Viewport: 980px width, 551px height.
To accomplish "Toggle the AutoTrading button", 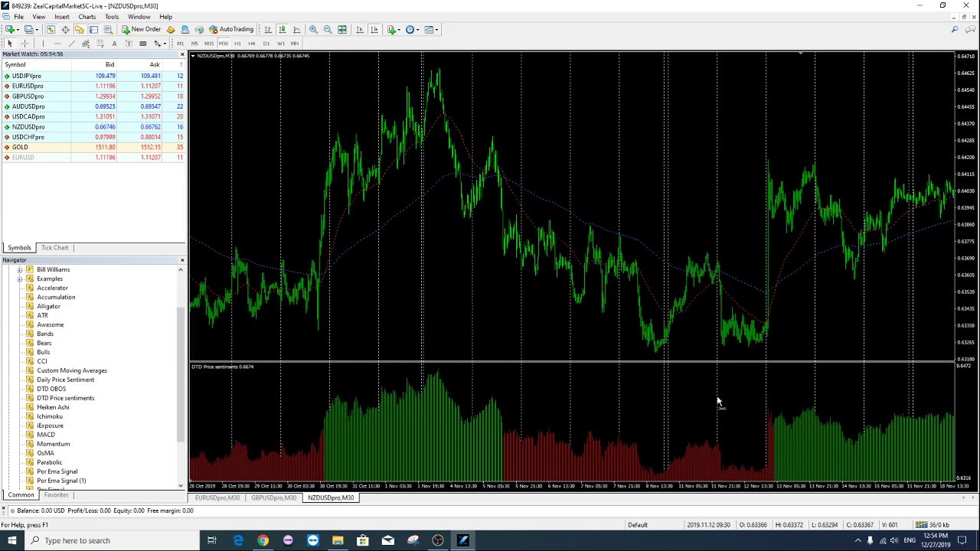I will coord(230,29).
